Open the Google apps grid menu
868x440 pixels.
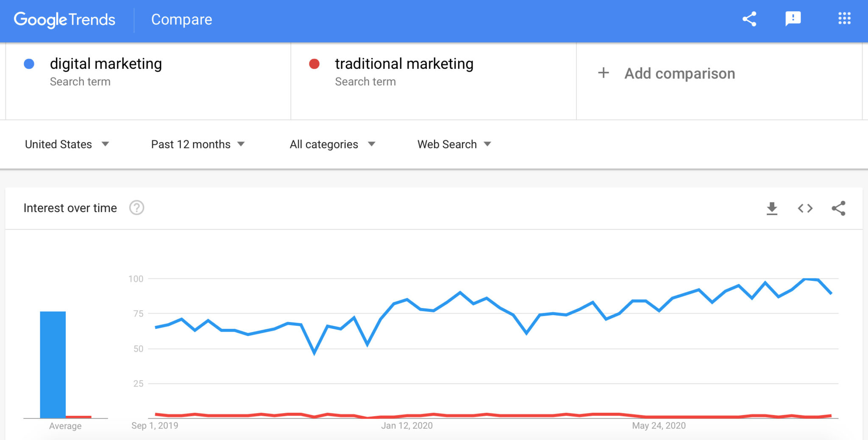pos(844,19)
